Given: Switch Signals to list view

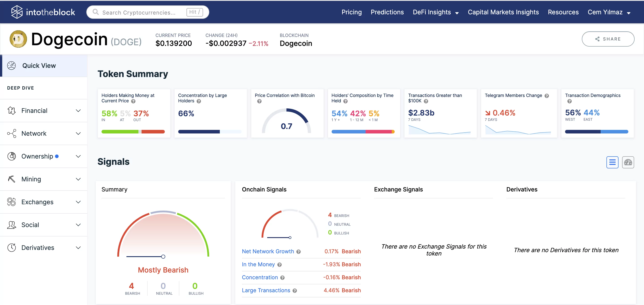Looking at the screenshot, I should (612, 162).
